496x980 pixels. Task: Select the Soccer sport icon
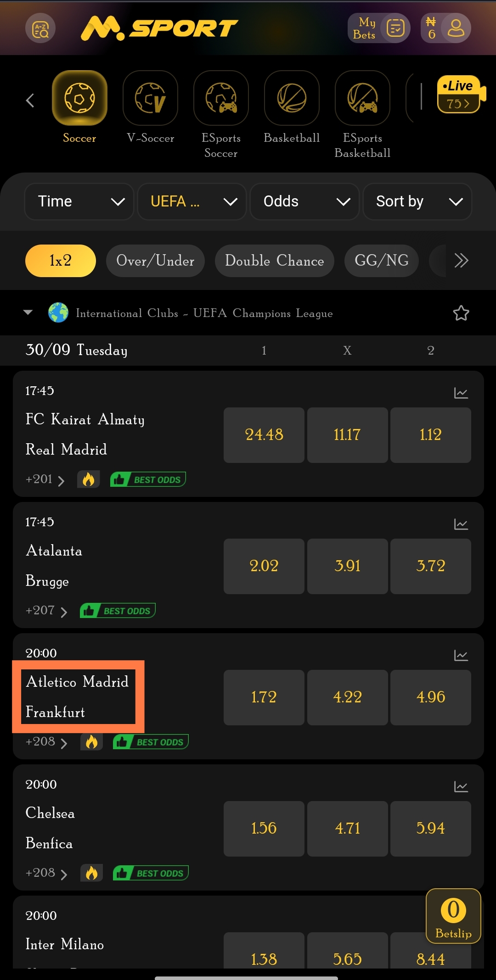(79, 98)
